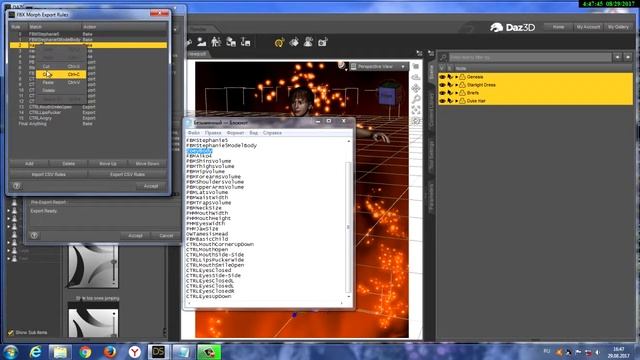Click the yellow active pose tool icon
This screenshot has height=360, width=640.
click(280, 42)
